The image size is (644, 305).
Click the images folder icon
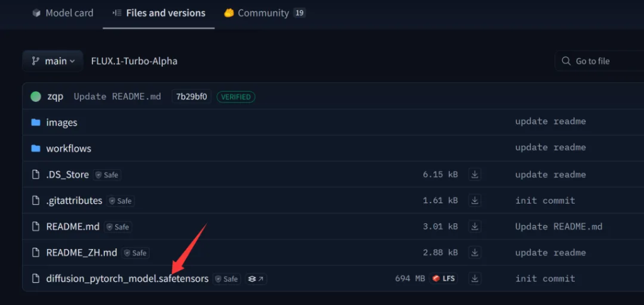click(36, 123)
